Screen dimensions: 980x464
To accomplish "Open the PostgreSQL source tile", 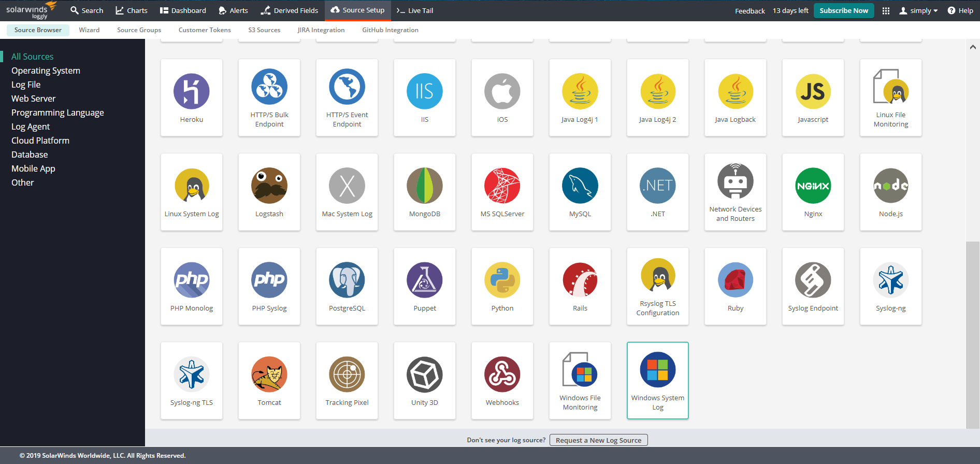I will click(347, 286).
